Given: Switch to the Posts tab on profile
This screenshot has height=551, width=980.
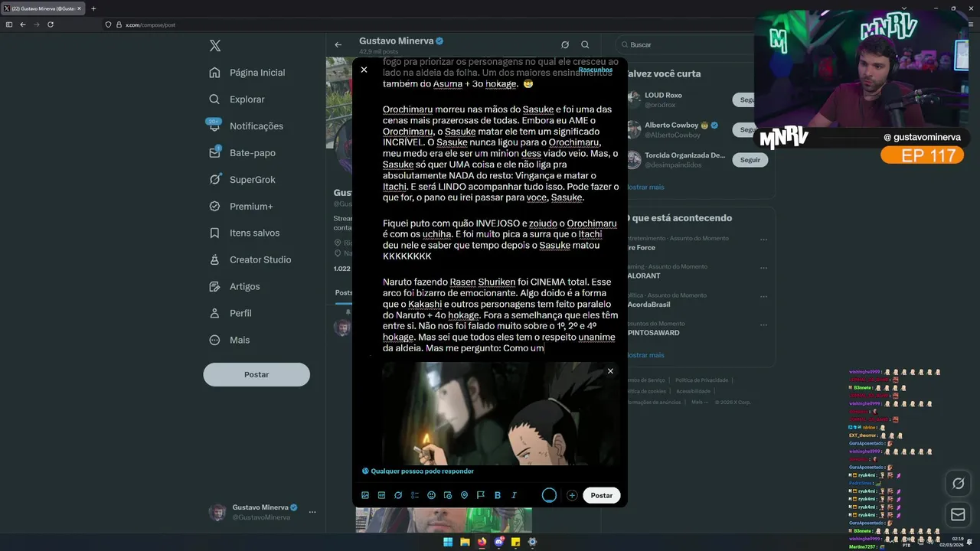Looking at the screenshot, I should coord(344,292).
